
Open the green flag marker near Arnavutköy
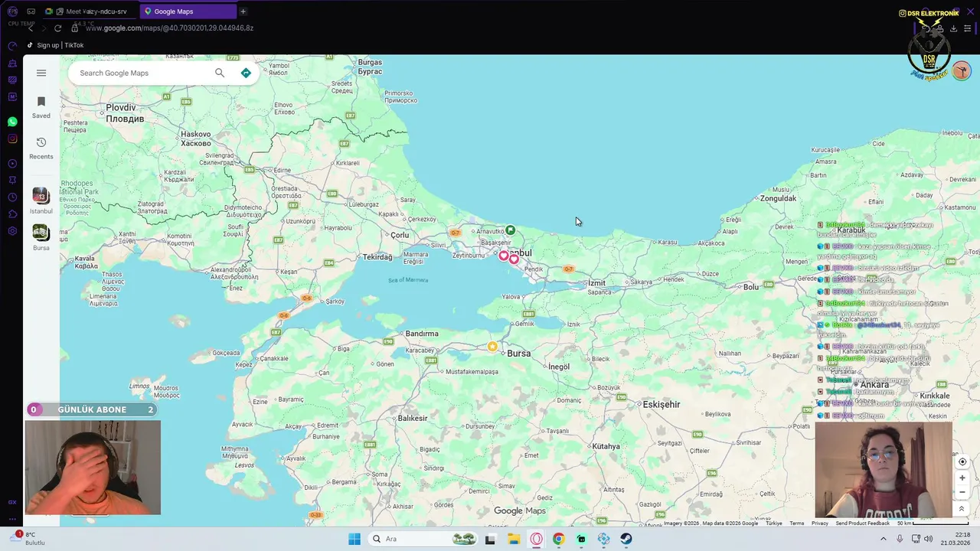tap(511, 230)
